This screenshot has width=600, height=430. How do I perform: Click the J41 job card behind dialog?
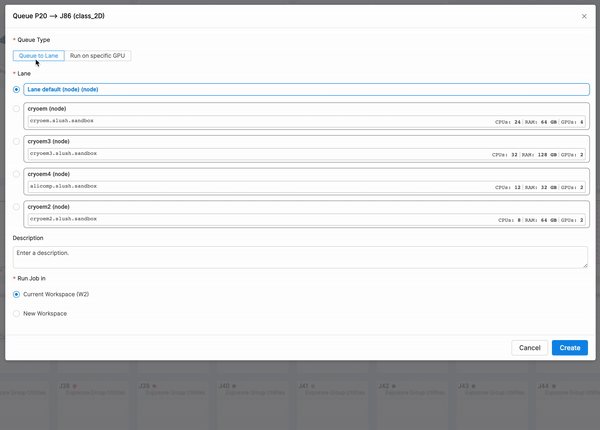pos(332,405)
